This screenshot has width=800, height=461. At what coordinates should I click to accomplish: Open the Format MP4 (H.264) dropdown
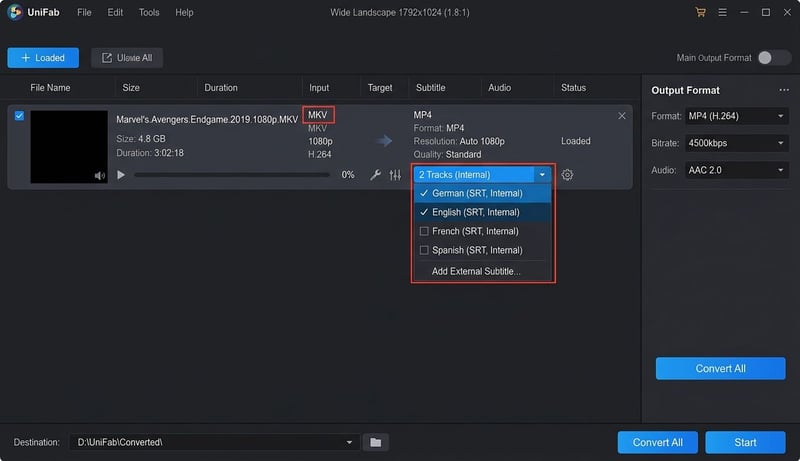click(x=736, y=116)
